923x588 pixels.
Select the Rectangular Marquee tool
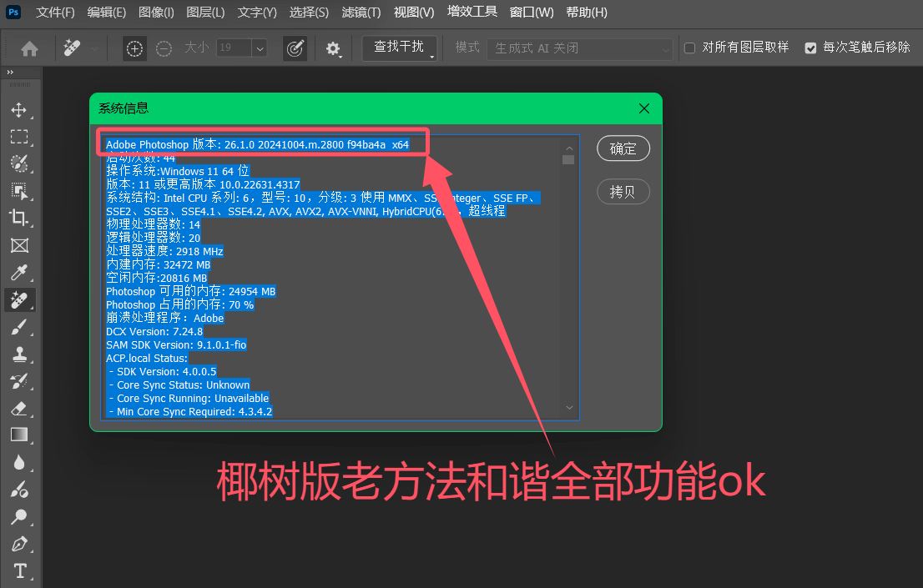[19, 137]
